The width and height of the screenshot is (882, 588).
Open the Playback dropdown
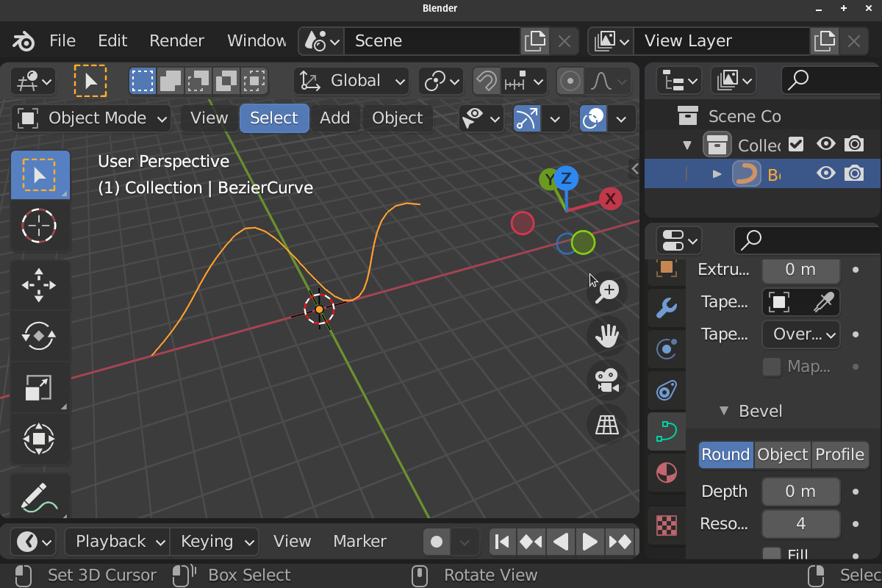[x=118, y=542]
